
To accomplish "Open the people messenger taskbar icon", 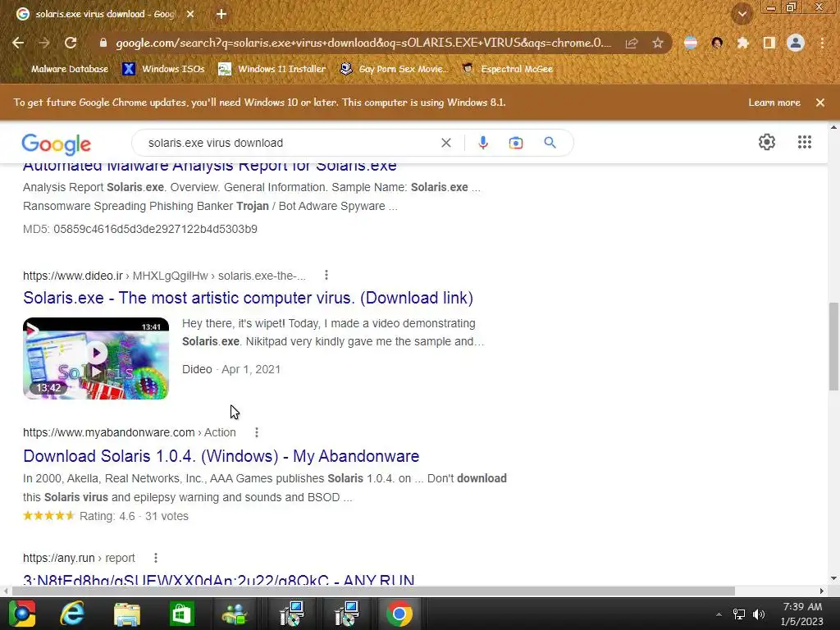I will point(235,614).
